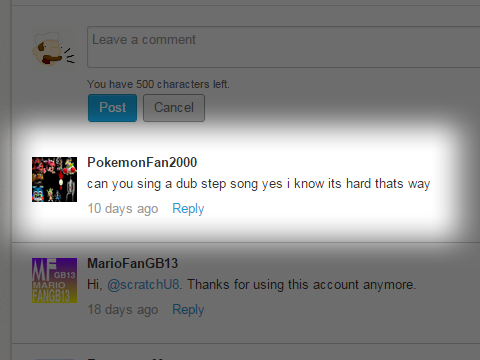This screenshot has height=360, width=480.
Task: Visit the MarioFanGB13 username link
Action: tap(133, 263)
